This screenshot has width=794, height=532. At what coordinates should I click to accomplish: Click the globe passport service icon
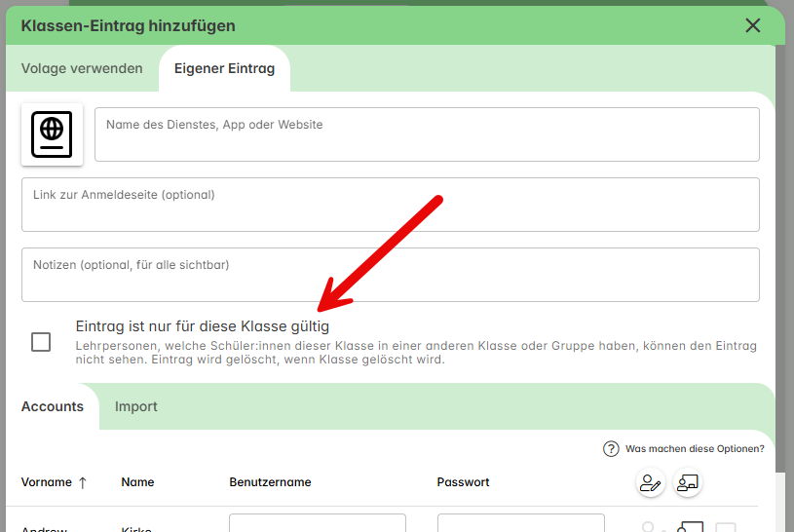click(x=52, y=134)
